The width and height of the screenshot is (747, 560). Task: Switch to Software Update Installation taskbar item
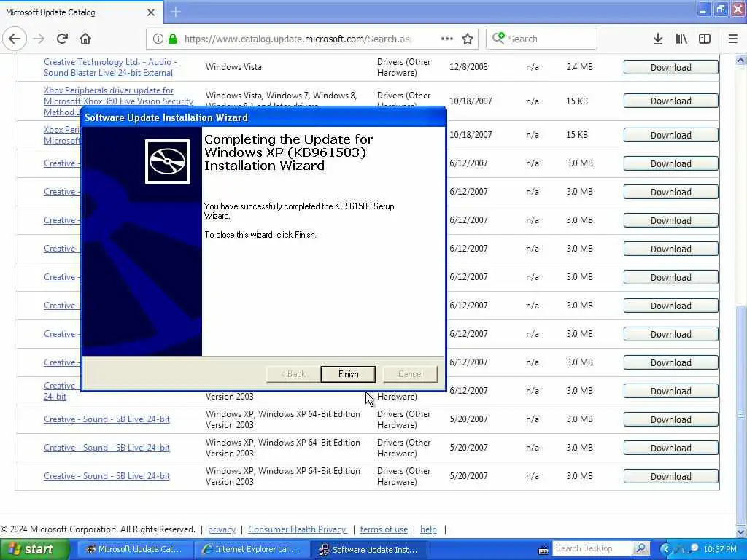[x=368, y=550]
